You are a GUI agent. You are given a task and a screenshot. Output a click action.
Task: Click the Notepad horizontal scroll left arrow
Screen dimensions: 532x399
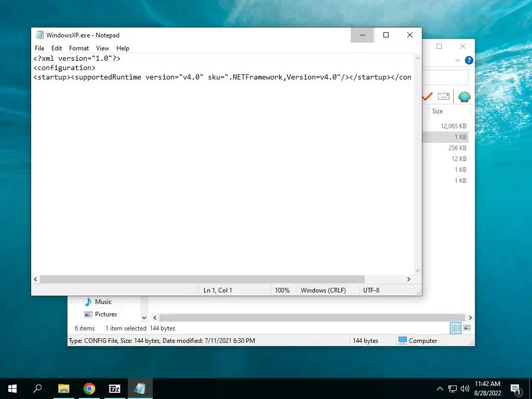(x=36, y=279)
